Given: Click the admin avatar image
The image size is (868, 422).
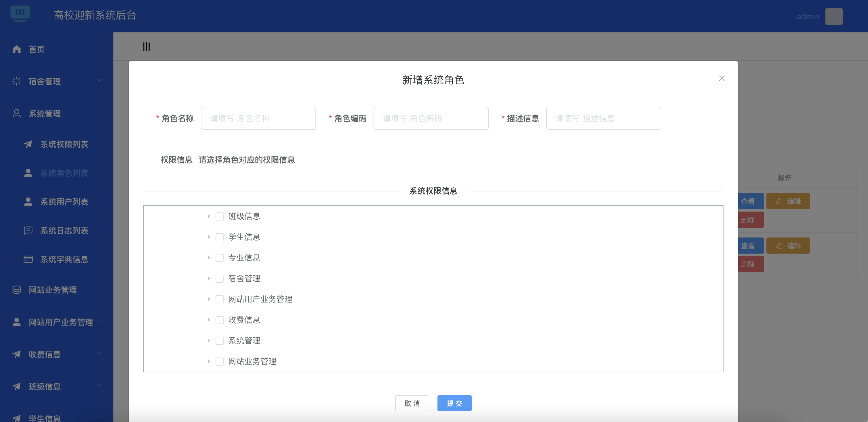Looking at the screenshot, I should pos(834,16).
